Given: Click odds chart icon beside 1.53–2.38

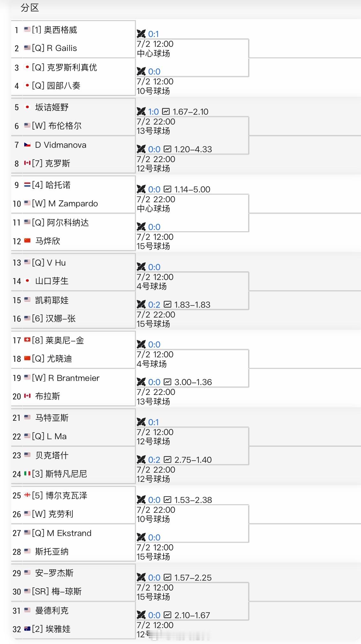Looking at the screenshot, I should (x=167, y=500).
